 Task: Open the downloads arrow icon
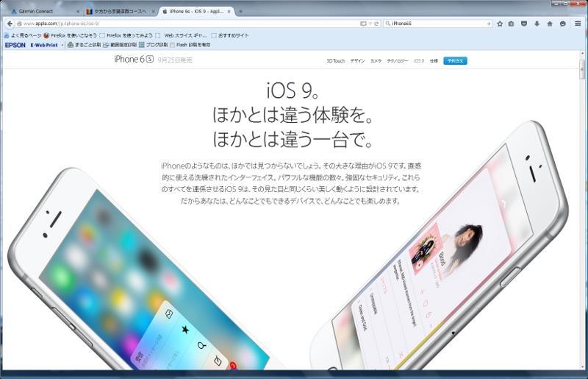pos(537,24)
